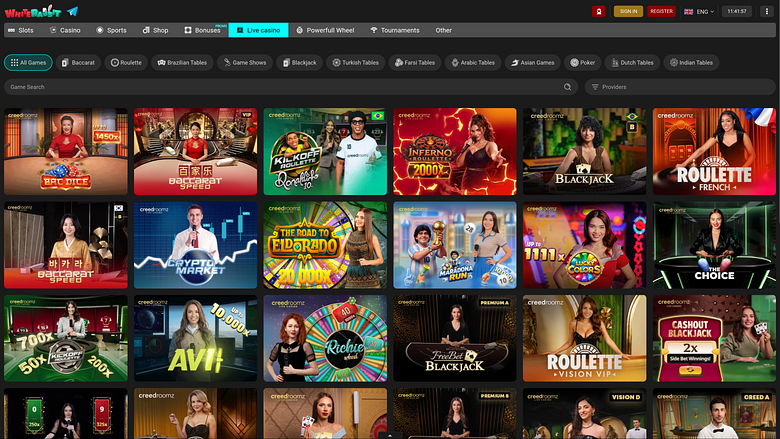Screen dimensions: 780x439
Task: Focus the Game Search field
Action: pos(291,87)
